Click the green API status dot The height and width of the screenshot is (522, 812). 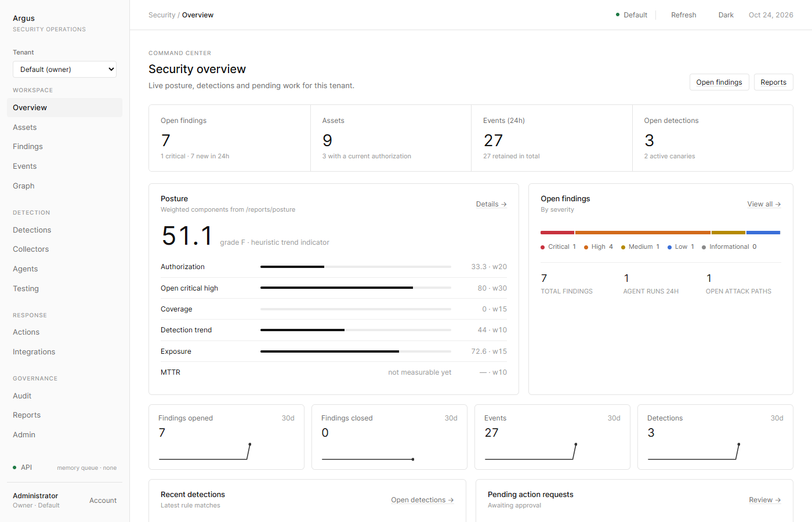[14, 467]
